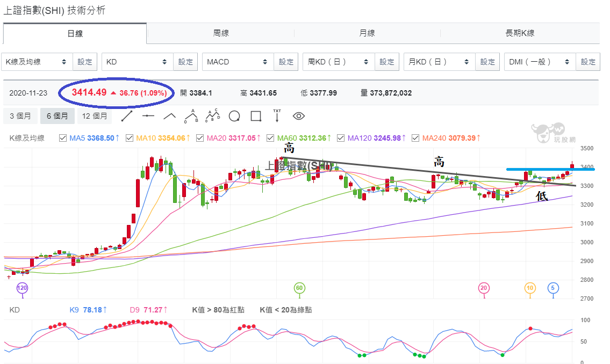Image resolution: width=610 pixels, height=364 pixels.
Task: Select the angle line drawing tool
Action: 170,116
